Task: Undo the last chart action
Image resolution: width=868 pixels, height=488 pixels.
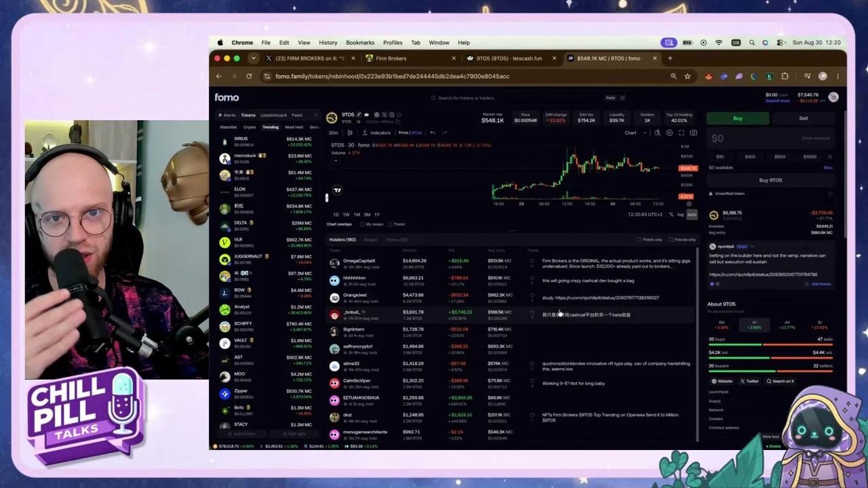Action: click(x=433, y=133)
